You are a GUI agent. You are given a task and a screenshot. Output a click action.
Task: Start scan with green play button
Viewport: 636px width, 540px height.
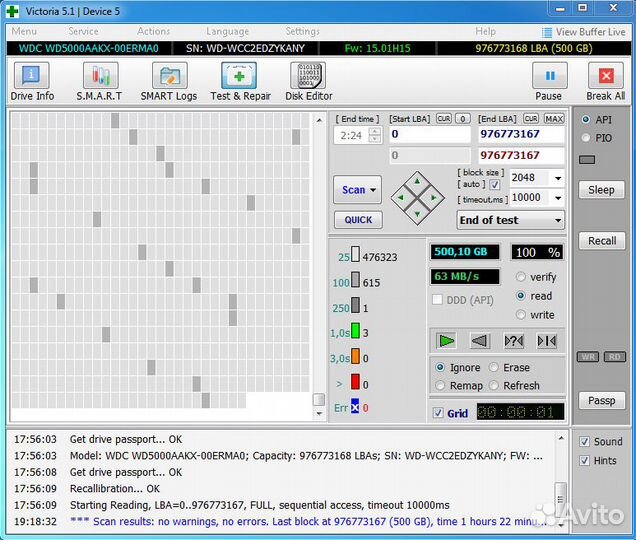coord(446,341)
